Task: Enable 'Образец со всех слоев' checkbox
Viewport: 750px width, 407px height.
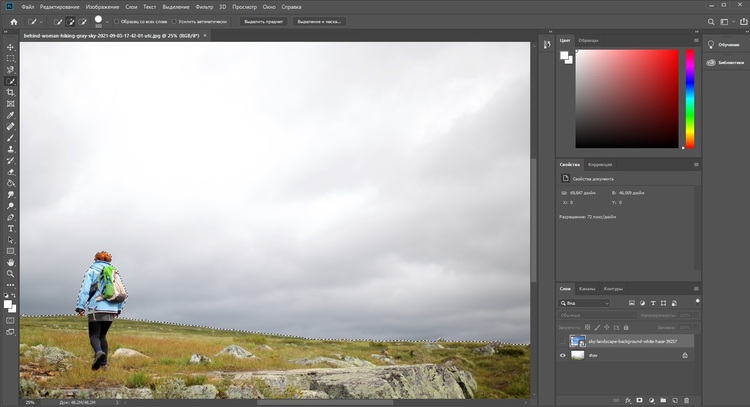Action: (x=117, y=20)
